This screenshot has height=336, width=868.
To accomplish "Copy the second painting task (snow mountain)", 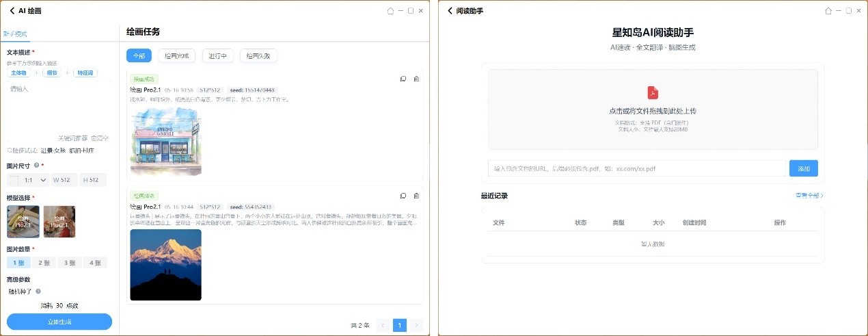I will point(403,196).
